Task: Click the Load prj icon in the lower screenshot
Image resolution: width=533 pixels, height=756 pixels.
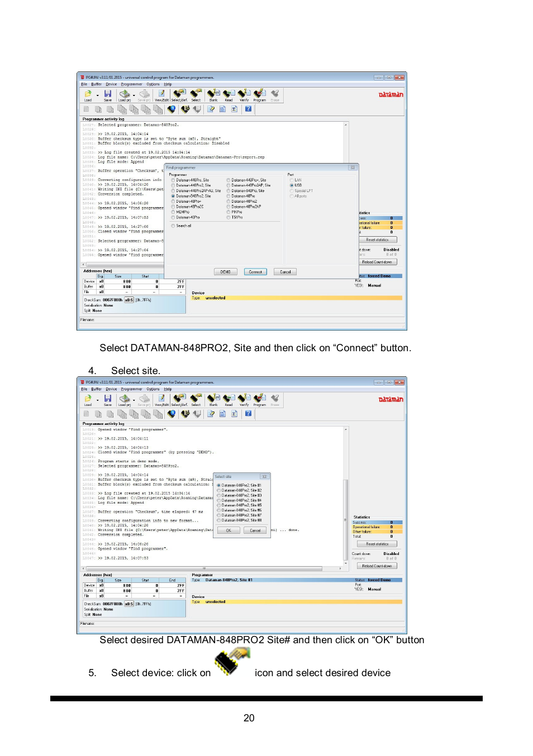Action: [x=125, y=400]
